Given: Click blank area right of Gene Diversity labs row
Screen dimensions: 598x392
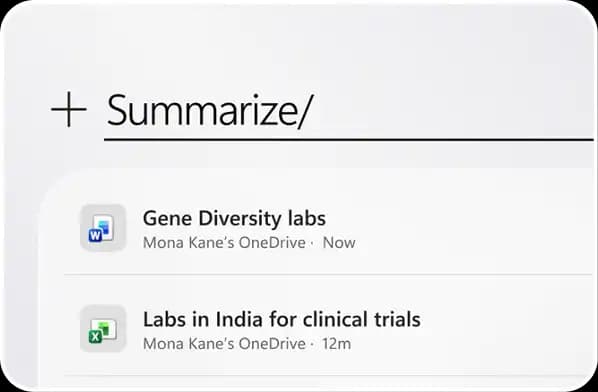Looking at the screenshot, I should click(x=477, y=228).
